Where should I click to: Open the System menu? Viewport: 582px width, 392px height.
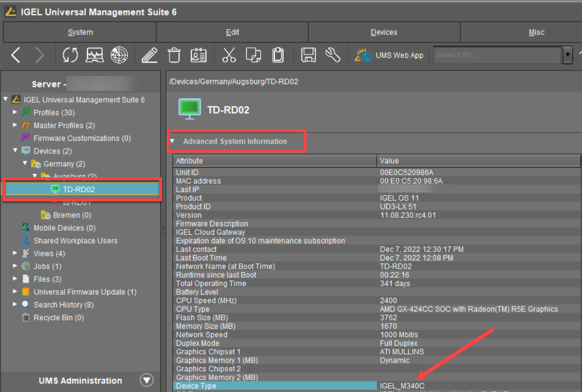pos(80,32)
